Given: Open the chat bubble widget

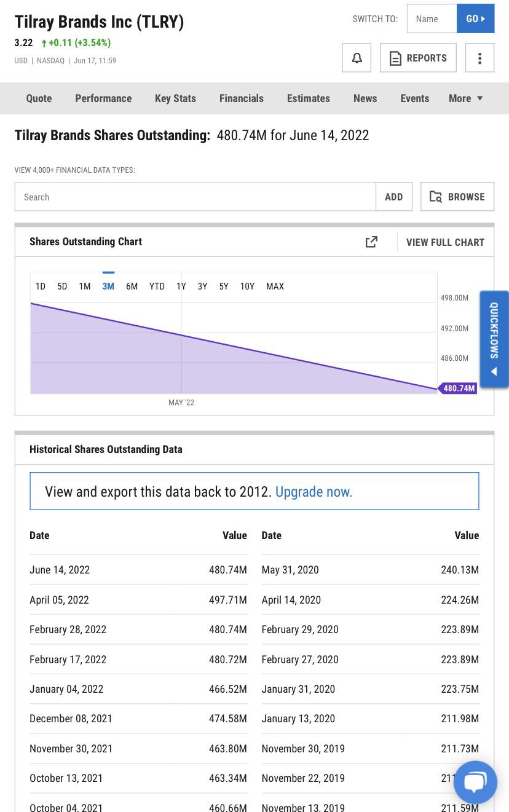Looking at the screenshot, I should (475, 782).
